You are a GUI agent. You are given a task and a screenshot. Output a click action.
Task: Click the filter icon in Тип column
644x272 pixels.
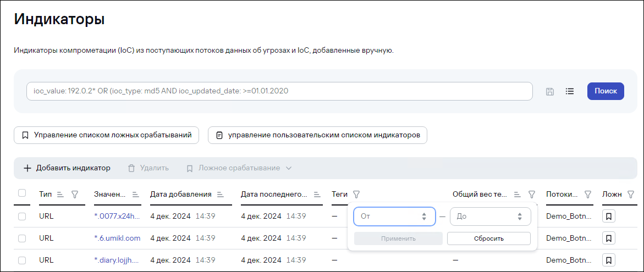75,194
